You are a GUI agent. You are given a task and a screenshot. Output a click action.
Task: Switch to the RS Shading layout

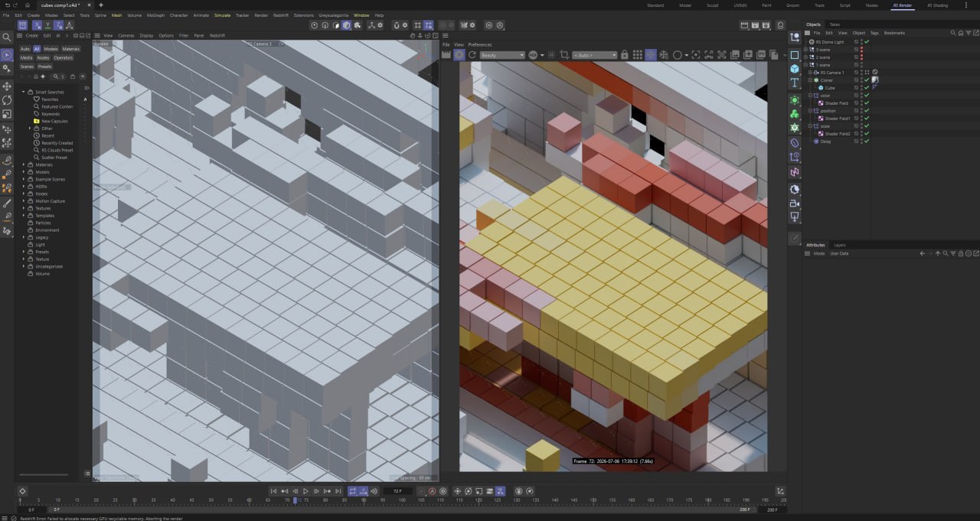(x=937, y=5)
